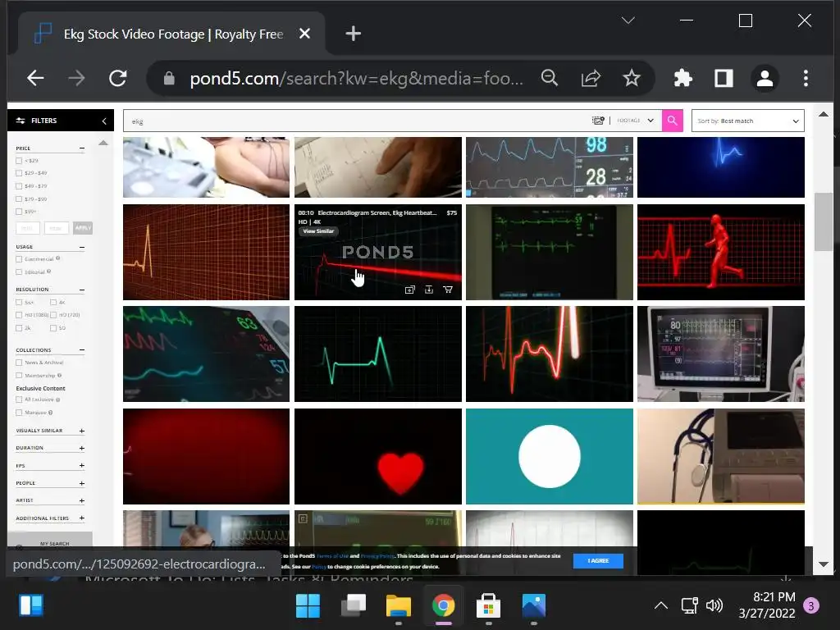Click View Similar on hovered clip

[318, 231]
